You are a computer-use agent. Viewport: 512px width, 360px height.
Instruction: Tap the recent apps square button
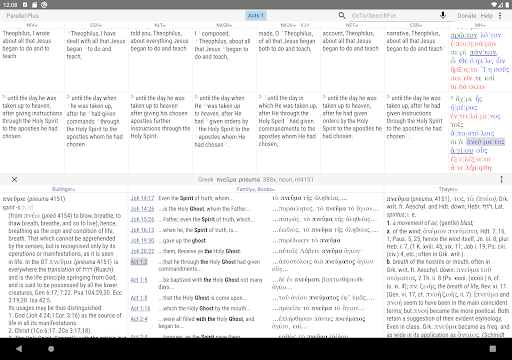(493, 349)
